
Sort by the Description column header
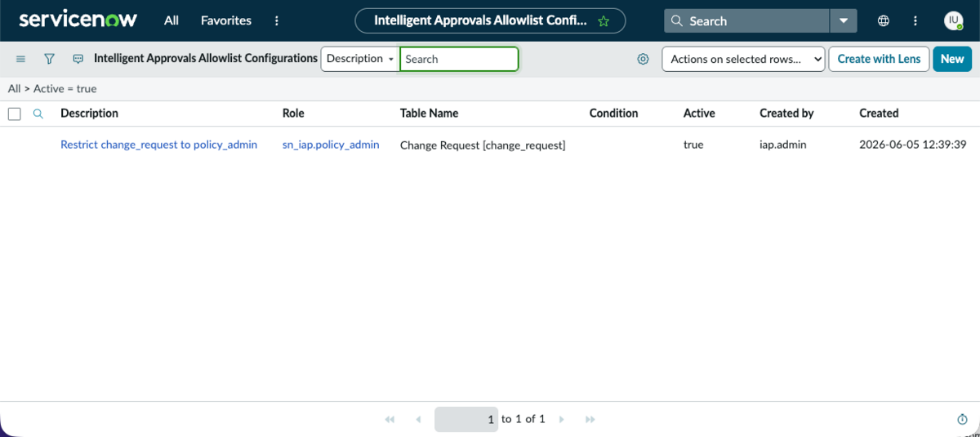(x=89, y=114)
